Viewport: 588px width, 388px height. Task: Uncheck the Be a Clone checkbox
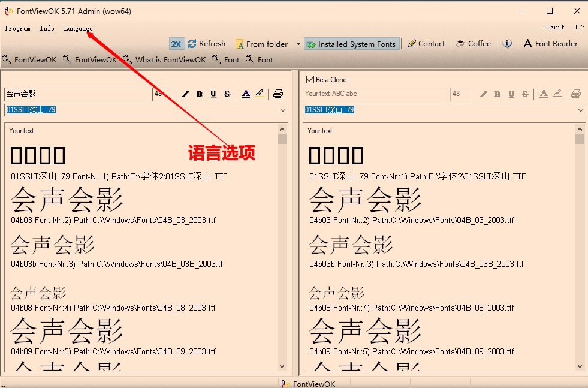pos(310,80)
